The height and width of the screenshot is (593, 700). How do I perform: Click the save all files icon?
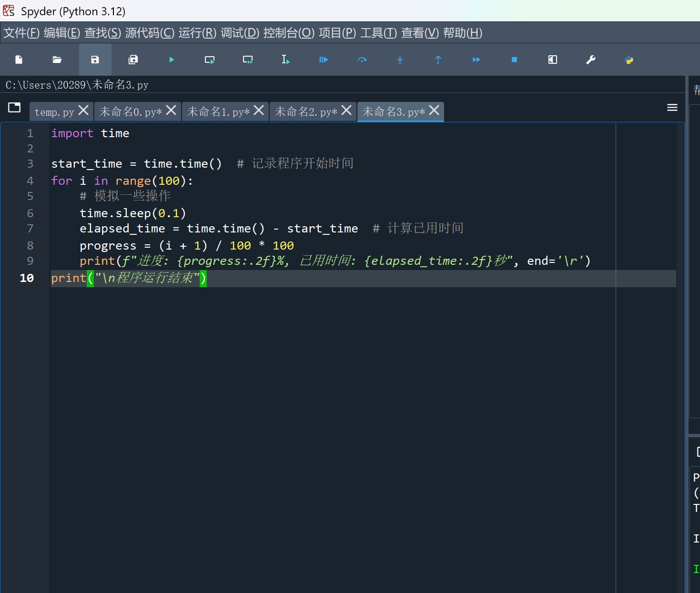coord(133,60)
